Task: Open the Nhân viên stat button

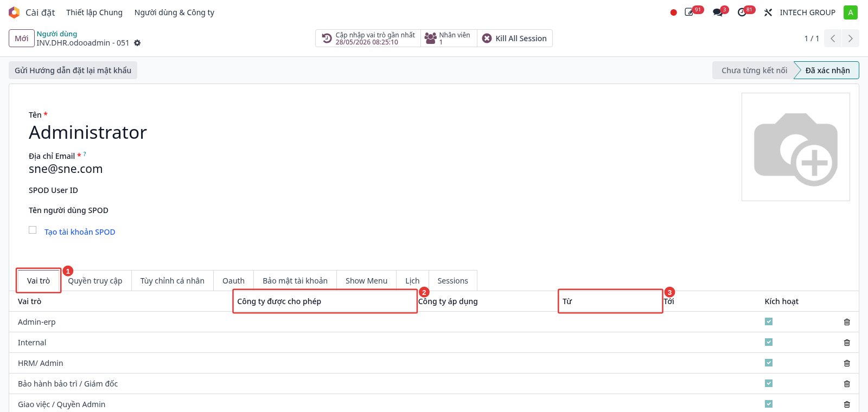Action: [449, 38]
